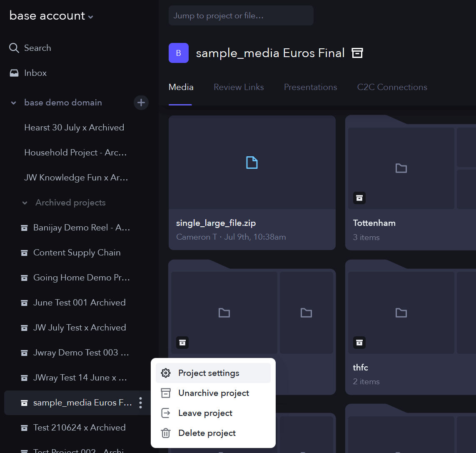Image resolution: width=476 pixels, height=453 pixels.
Task: Open JW Knowledge Fun project
Action: click(76, 178)
